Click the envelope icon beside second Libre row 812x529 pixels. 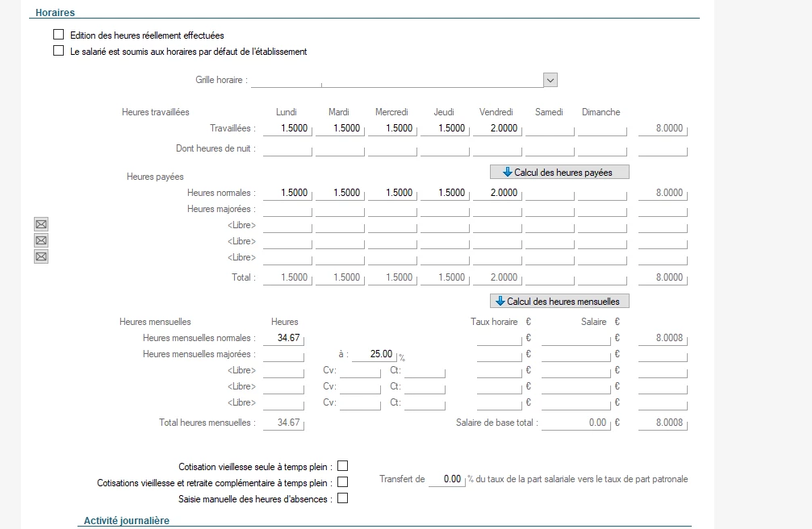(x=41, y=240)
